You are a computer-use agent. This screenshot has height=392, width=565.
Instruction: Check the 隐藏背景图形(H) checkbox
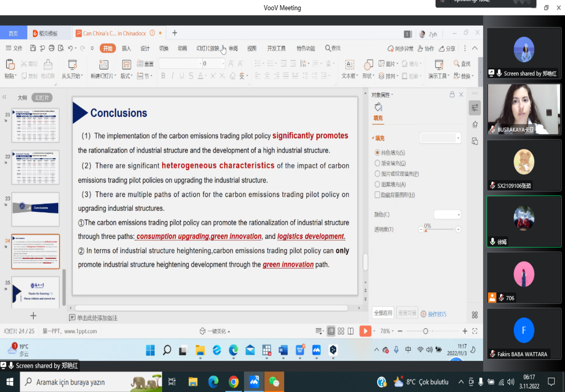pyautogui.click(x=378, y=195)
